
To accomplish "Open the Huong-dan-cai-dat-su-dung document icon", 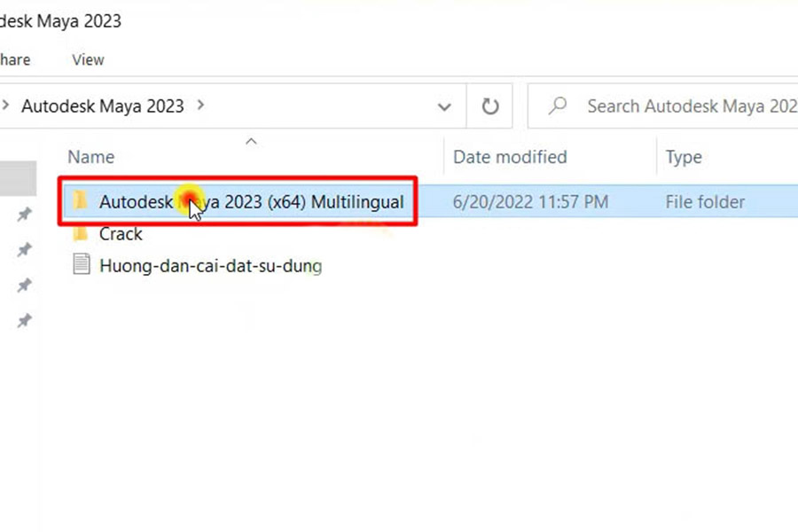I will click(81, 265).
